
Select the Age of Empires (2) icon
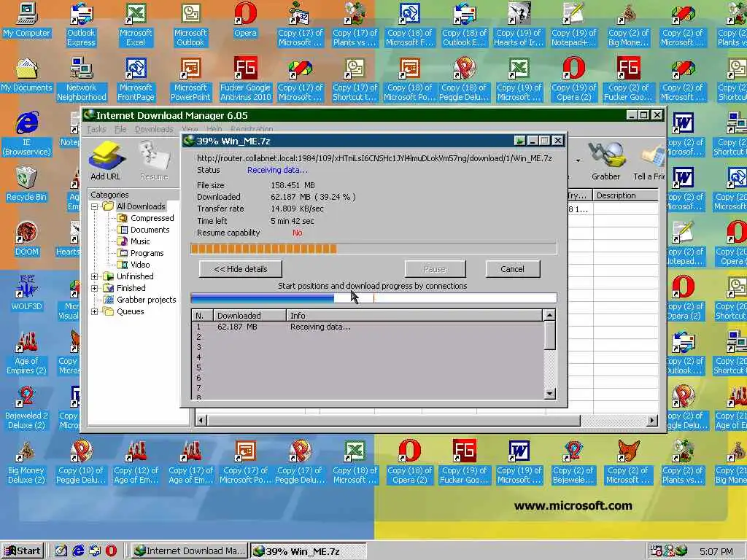(27, 353)
